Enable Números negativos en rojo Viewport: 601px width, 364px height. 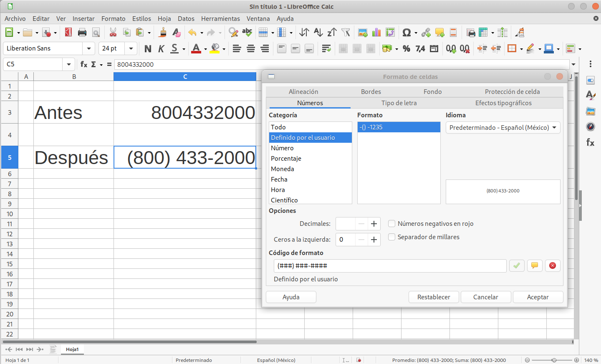point(391,223)
